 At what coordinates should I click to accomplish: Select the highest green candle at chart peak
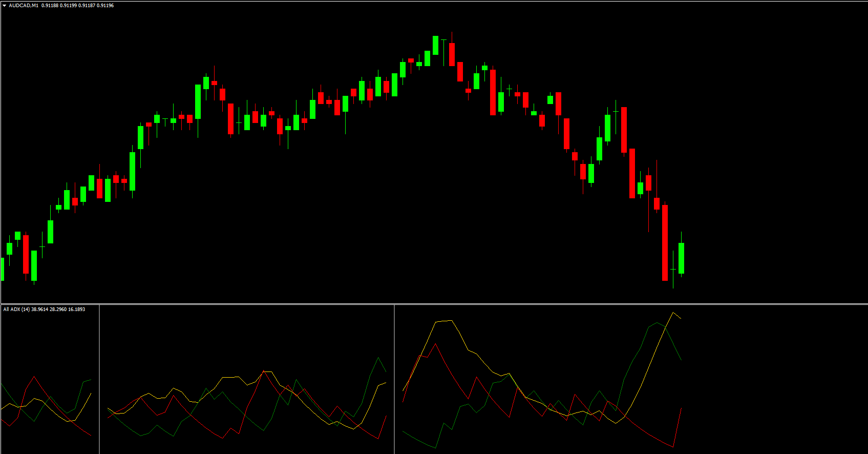435,45
